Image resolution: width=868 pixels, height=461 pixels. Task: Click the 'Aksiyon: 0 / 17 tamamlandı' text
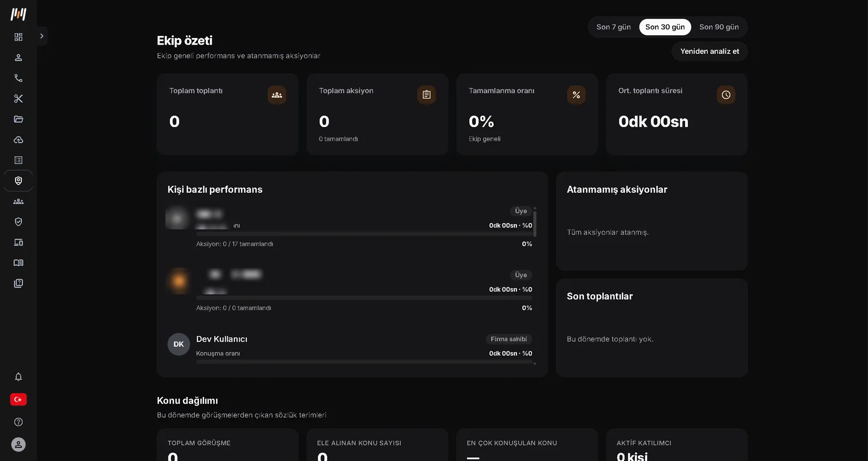(x=234, y=244)
